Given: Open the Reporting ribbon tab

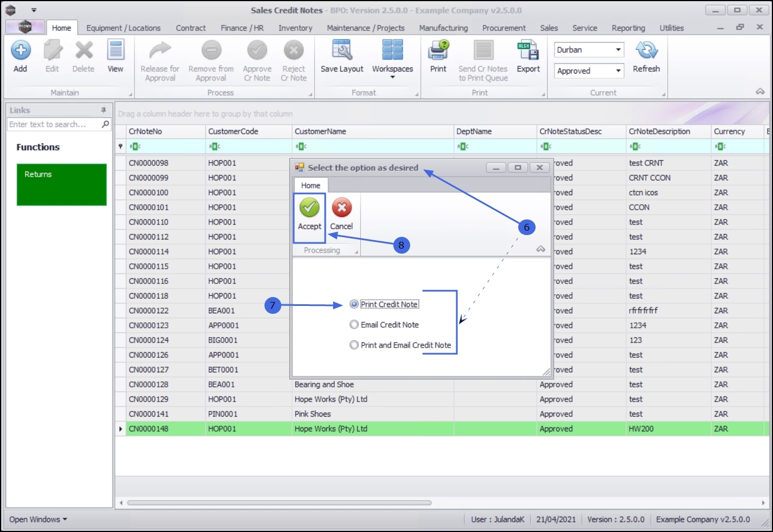Looking at the screenshot, I should pyautogui.click(x=628, y=28).
